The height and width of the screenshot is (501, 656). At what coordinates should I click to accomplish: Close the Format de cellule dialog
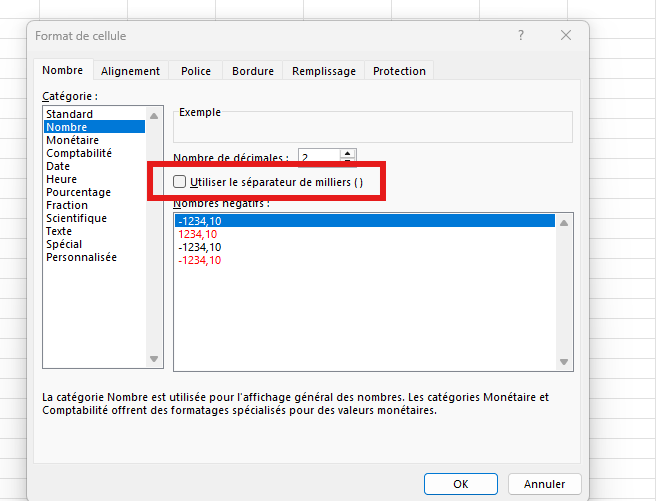(566, 36)
